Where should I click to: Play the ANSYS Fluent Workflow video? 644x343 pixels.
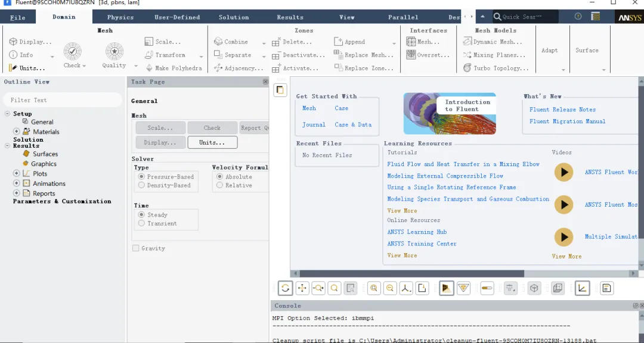563,172
